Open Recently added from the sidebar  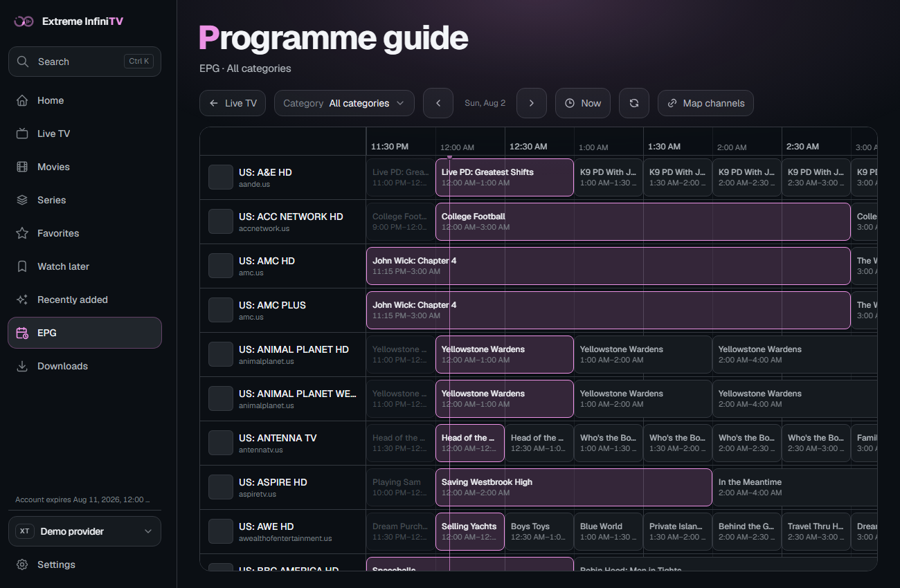[84, 300]
